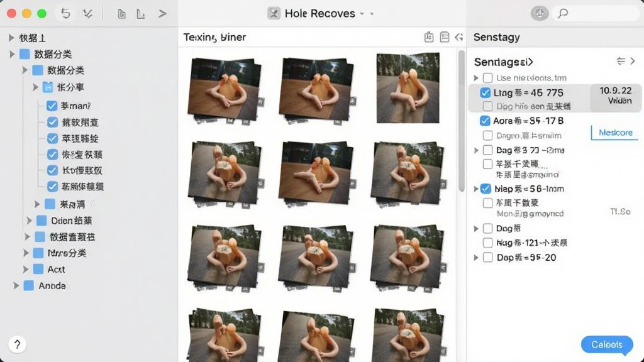Expand the Mrrs分类 folder arrow
644x362 pixels.
(25, 253)
